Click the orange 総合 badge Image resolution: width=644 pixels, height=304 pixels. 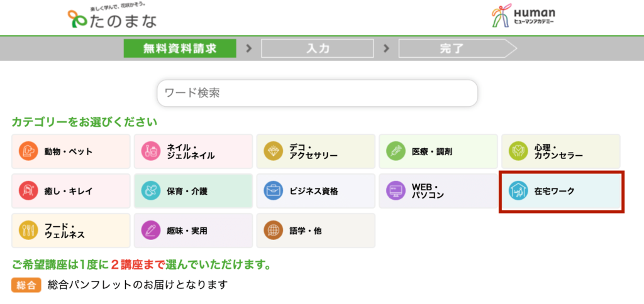(x=26, y=285)
